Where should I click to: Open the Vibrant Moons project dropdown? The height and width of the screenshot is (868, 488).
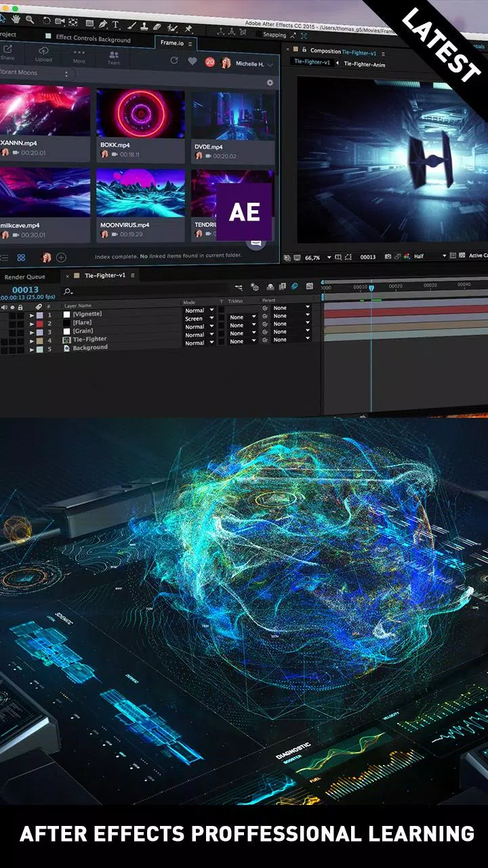(35, 73)
